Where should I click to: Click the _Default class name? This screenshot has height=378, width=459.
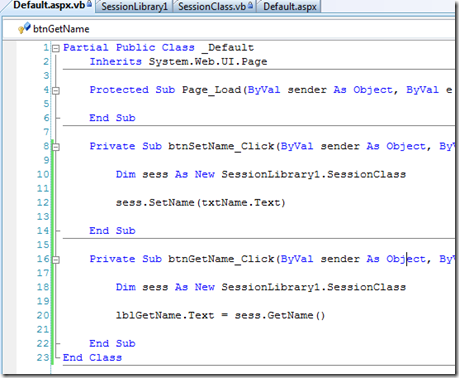228,48
